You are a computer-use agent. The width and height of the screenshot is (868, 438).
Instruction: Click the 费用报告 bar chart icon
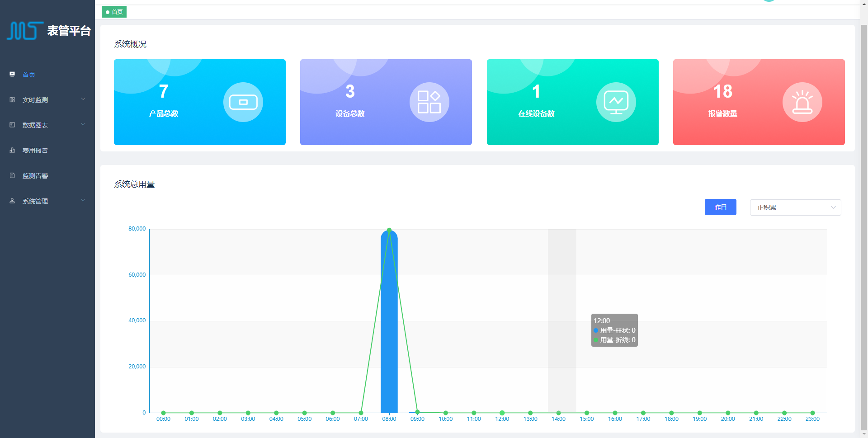tap(12, 151)
